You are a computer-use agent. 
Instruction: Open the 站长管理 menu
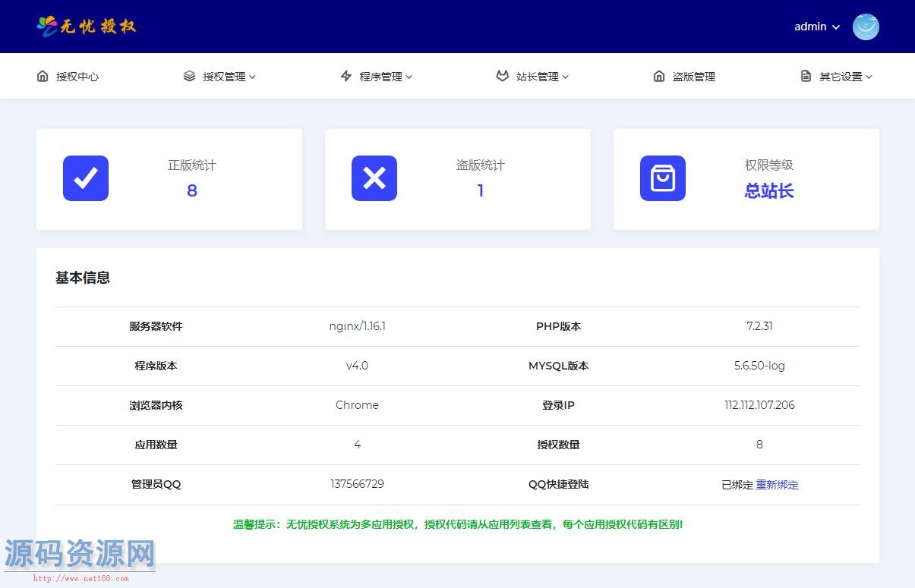point(537,77)
